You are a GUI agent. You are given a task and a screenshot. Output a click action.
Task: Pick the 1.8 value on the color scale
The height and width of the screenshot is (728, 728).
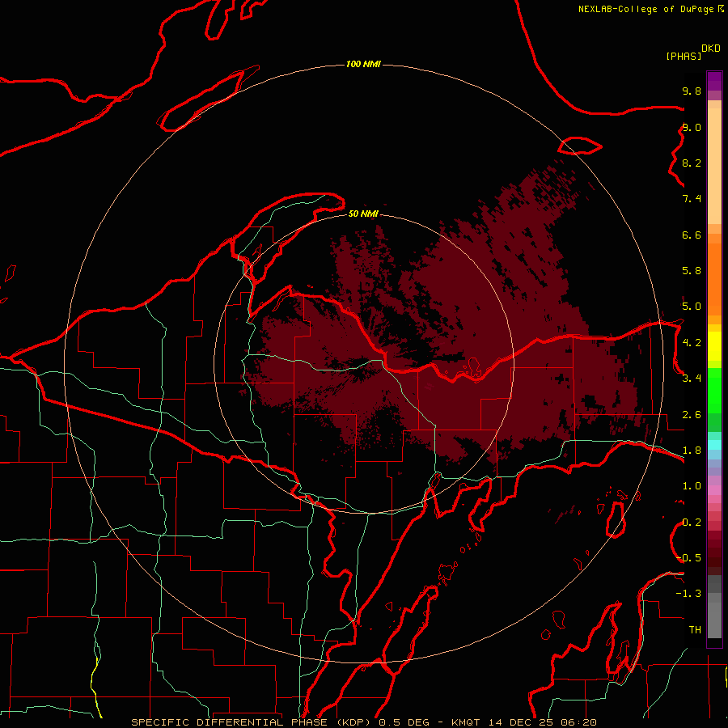(x=692, y=451)
